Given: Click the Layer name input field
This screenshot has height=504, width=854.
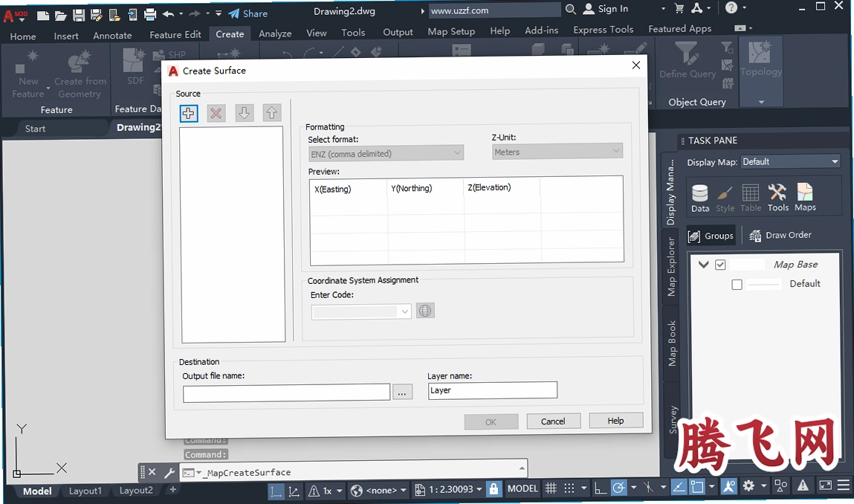Looking at the screenshot, I should coord(493,391).
